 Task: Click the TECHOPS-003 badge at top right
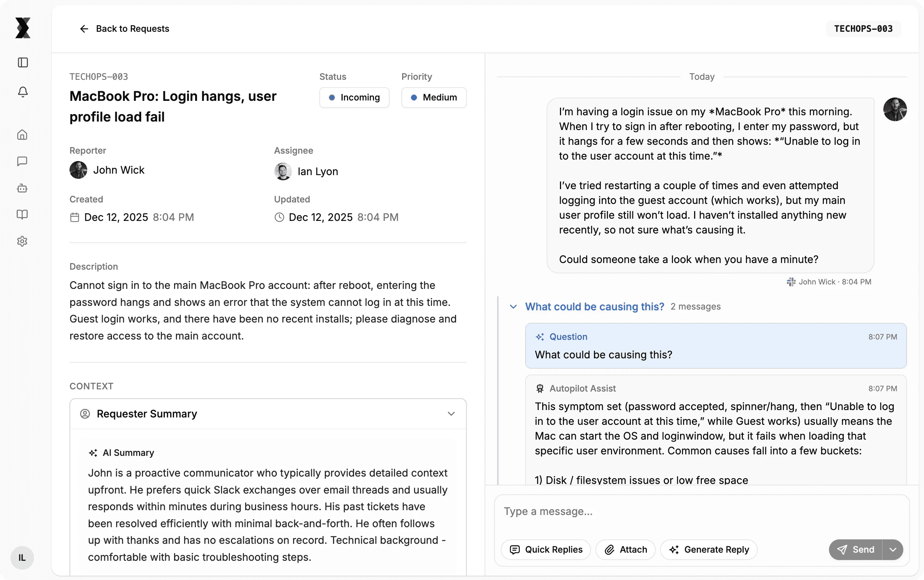[863, 29]
